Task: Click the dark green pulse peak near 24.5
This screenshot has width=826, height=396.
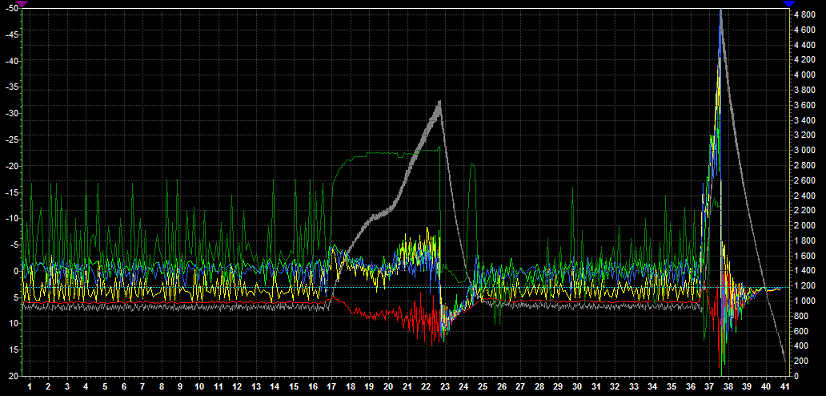Action: [x=473, y=165]
